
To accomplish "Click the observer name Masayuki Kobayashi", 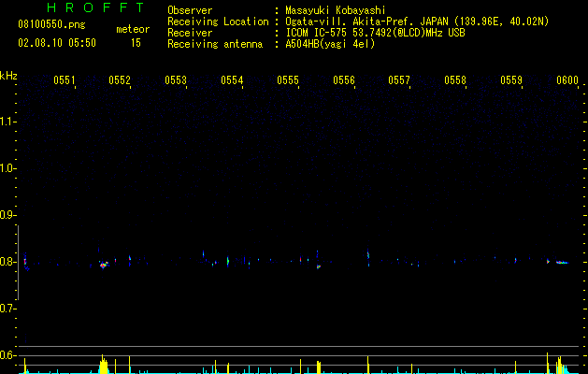I will point(336,10).
